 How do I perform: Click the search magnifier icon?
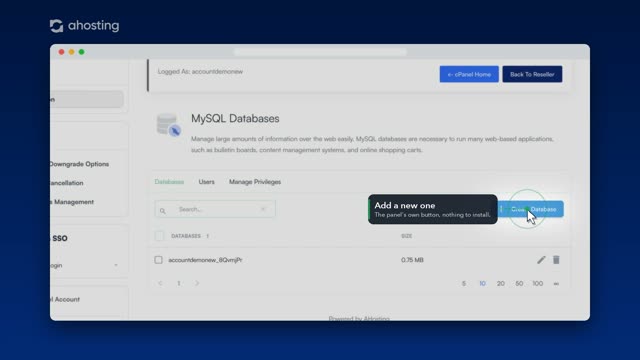[x=162, y=211]
